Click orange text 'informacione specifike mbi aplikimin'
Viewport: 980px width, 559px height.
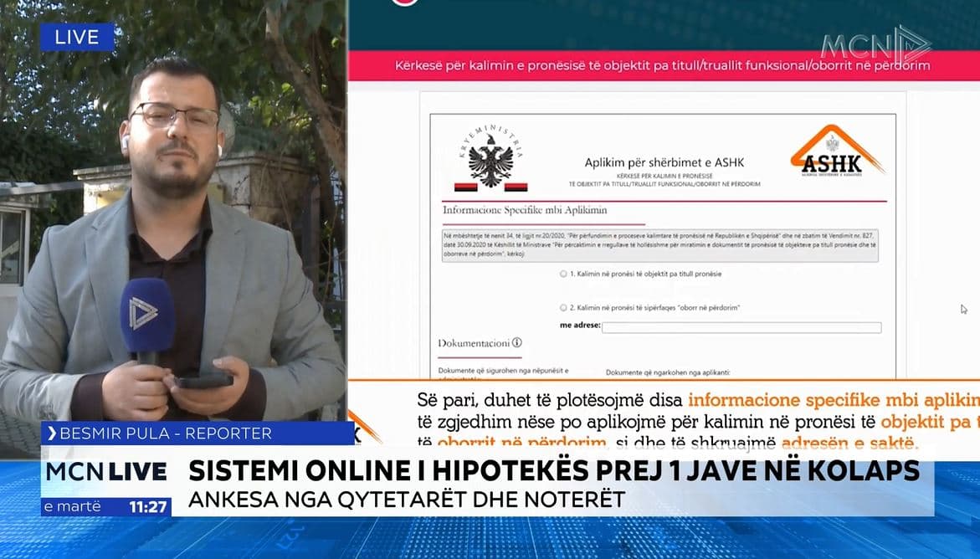click(834, 400)
